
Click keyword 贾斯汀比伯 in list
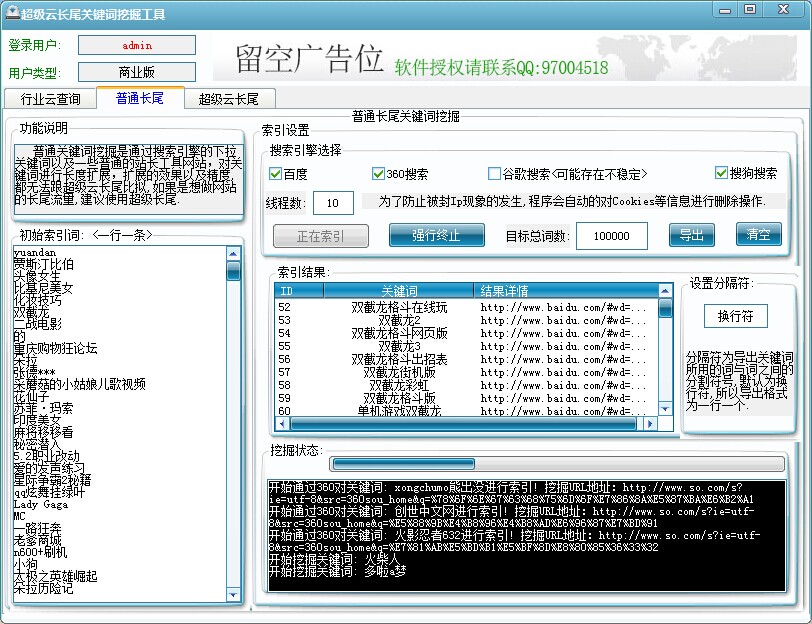[44, 265]
